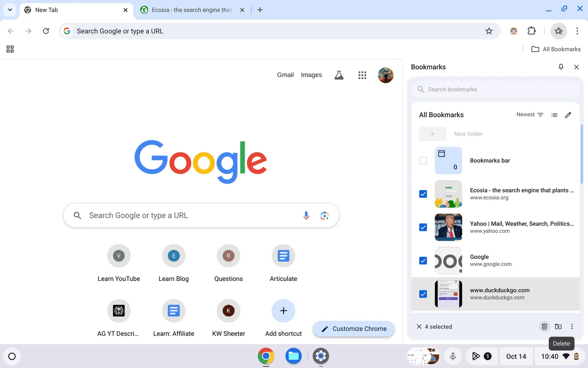The width and height of the screenshot is (588, 368).
Task: Open Google account profile picture
Action: click(386, 75)
